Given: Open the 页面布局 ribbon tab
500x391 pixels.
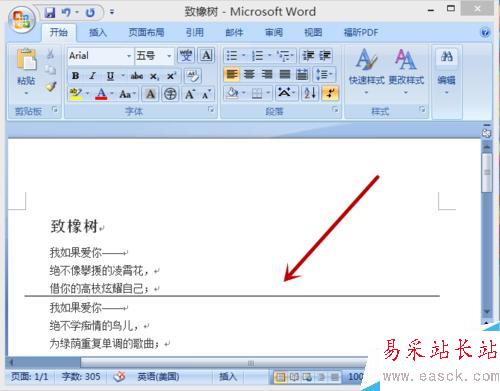Looking at the screenshot, I should pyautogui.click(x=146, y=33).
